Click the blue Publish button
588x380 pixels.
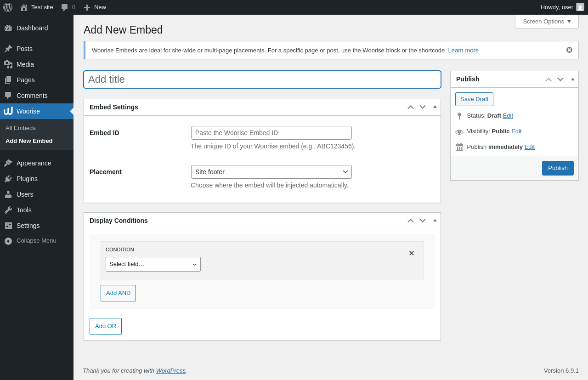point(558,168)
